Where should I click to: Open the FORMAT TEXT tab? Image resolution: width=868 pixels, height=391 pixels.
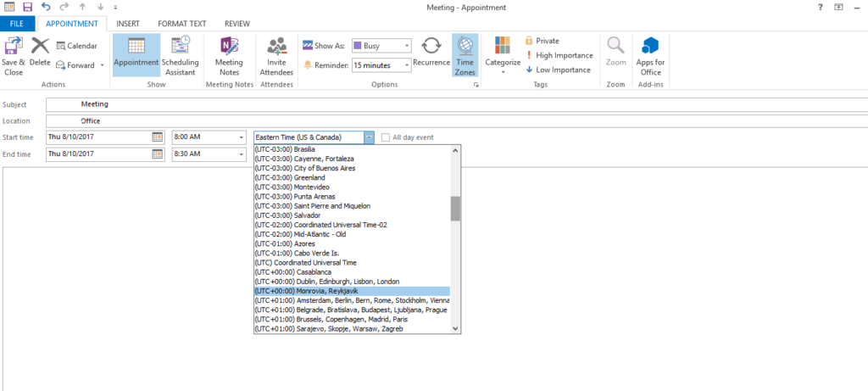pos(181,24)
